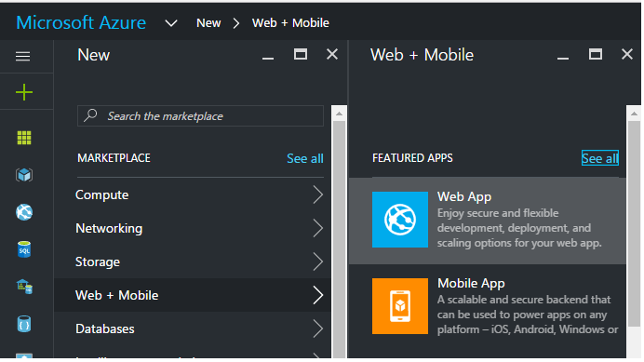Click the Web + Mobile blade scrollbar thumb
The image size is (644, 362).
tap(634, 223)
